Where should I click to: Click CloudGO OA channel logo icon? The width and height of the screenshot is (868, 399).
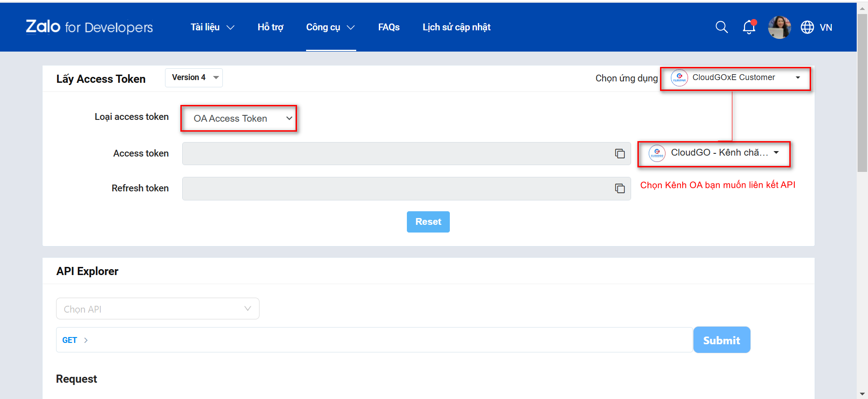pos(657,153)
